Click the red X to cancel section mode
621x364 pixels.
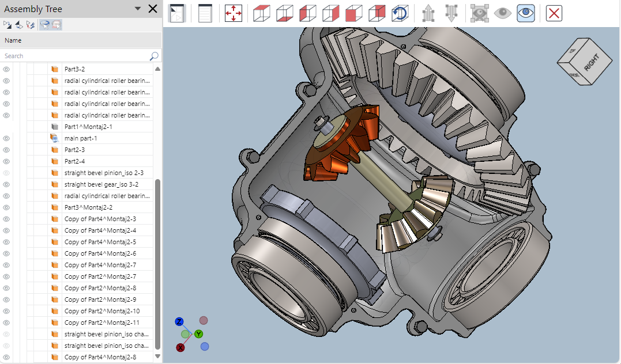(x=553, y=13)
